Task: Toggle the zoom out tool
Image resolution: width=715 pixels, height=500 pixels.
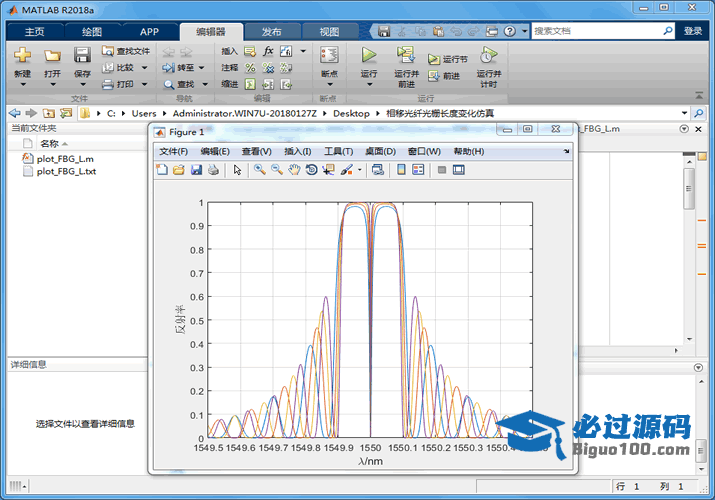Action: click(x=277, y=170)
